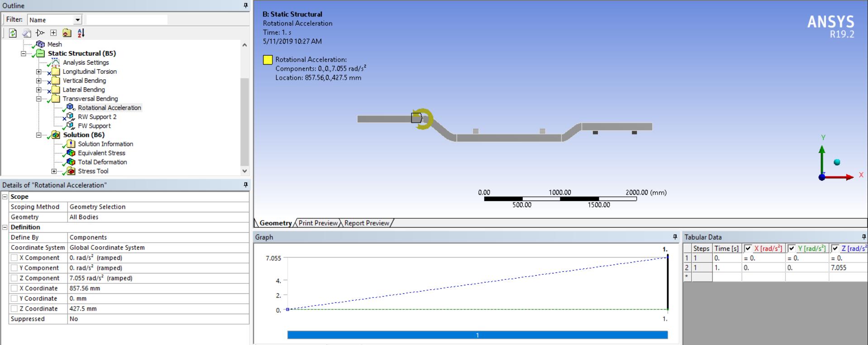The height and width of the screenshot is (345, 868).
Task: Expand the Longitudinal Torsion folder
Action: (38, 72)
